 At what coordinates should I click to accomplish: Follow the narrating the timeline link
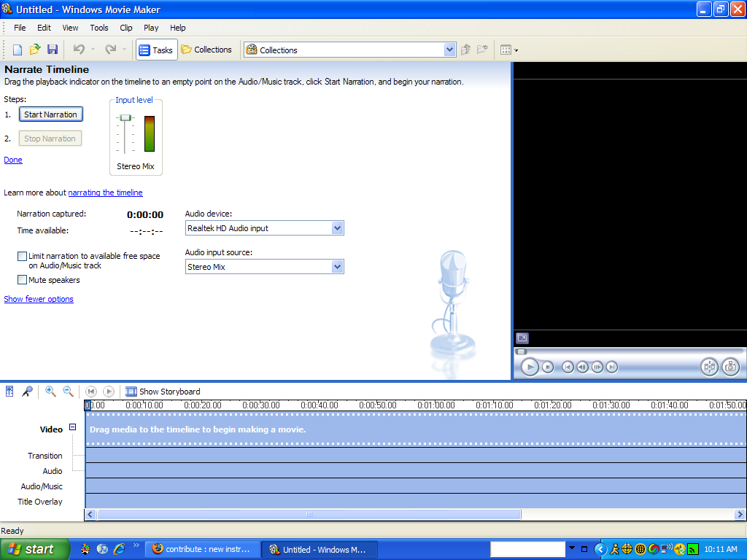pos(105,192)
